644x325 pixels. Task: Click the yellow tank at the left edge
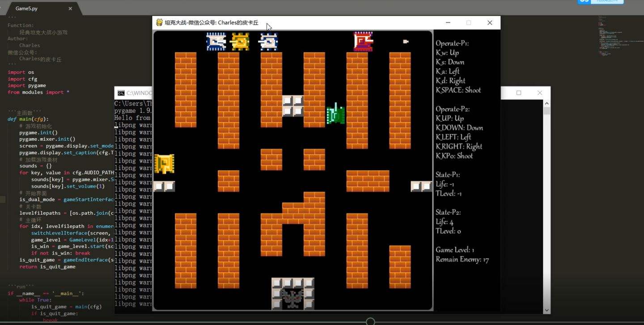[x=164, y=164]
